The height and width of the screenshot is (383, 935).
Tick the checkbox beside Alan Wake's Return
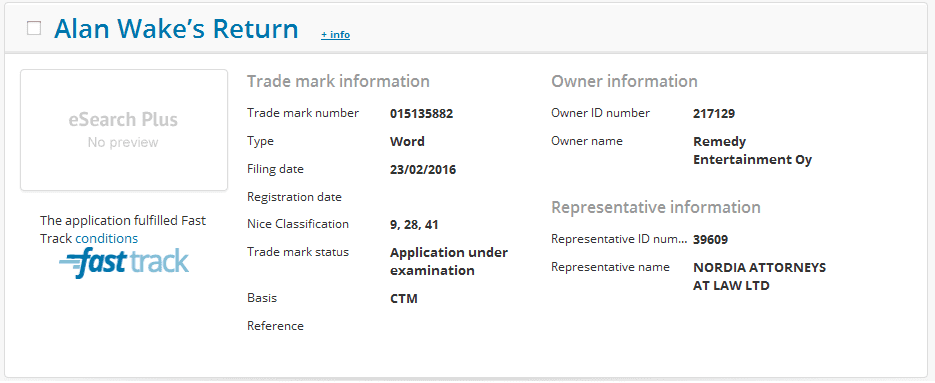(34, 28)
